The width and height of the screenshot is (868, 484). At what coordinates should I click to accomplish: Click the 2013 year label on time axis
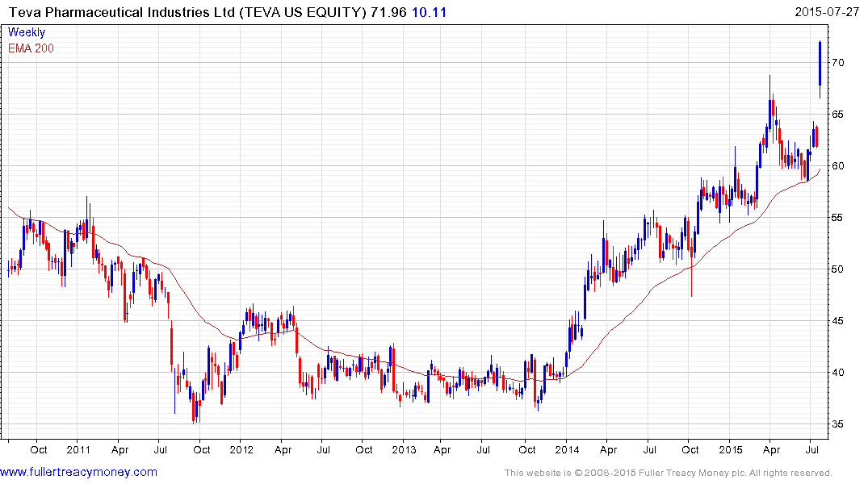coord(404,449)
